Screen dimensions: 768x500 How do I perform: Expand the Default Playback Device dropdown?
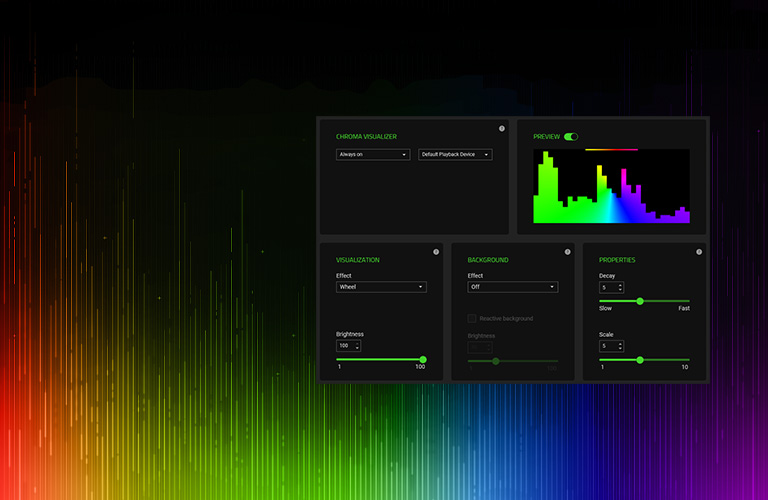coord(455,155)
